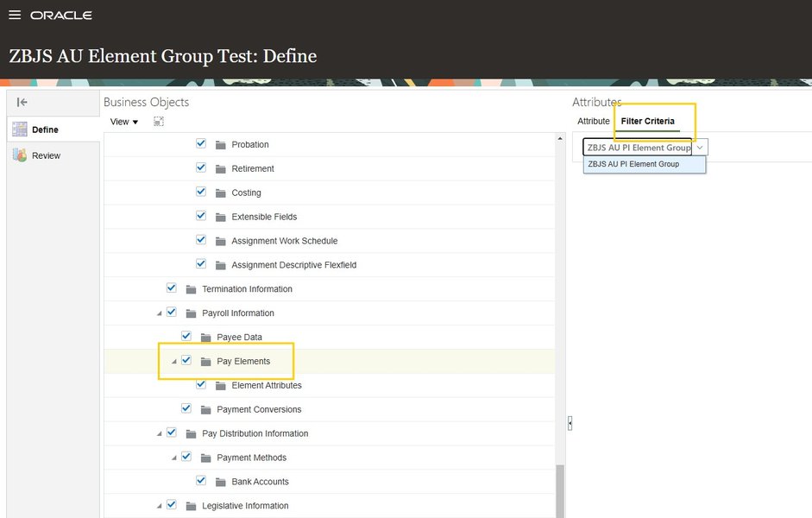This screenshot has height=518, width=812.
Task: Click the vertical scrollbar thumb
Action: point(561,490)
